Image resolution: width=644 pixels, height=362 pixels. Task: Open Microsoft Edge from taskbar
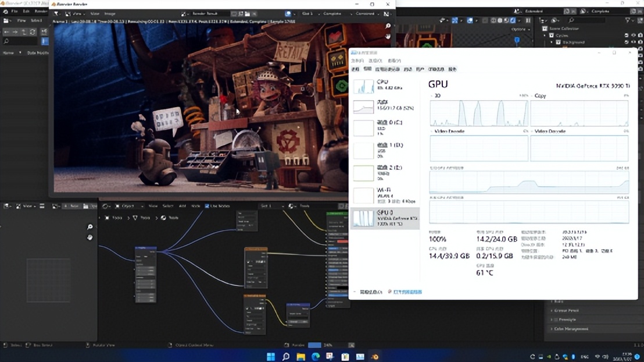[x=316, y=356]
